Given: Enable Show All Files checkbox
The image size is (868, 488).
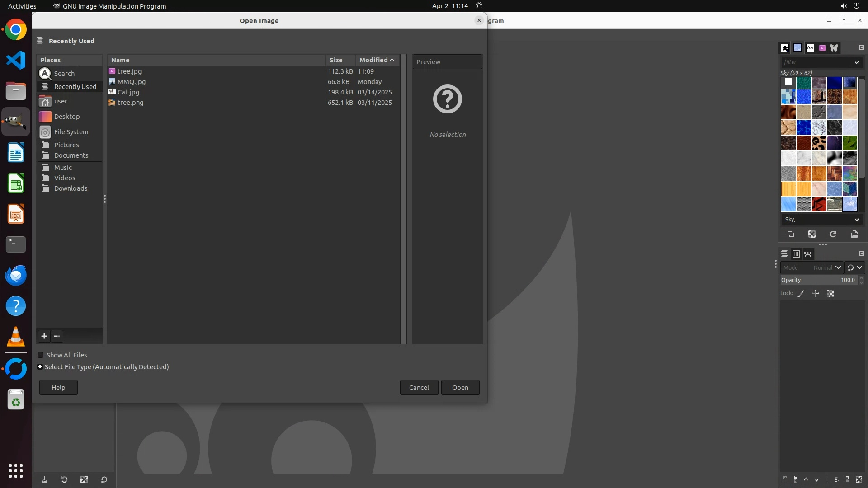Looking at the screenshot, I should pos(41,355).
